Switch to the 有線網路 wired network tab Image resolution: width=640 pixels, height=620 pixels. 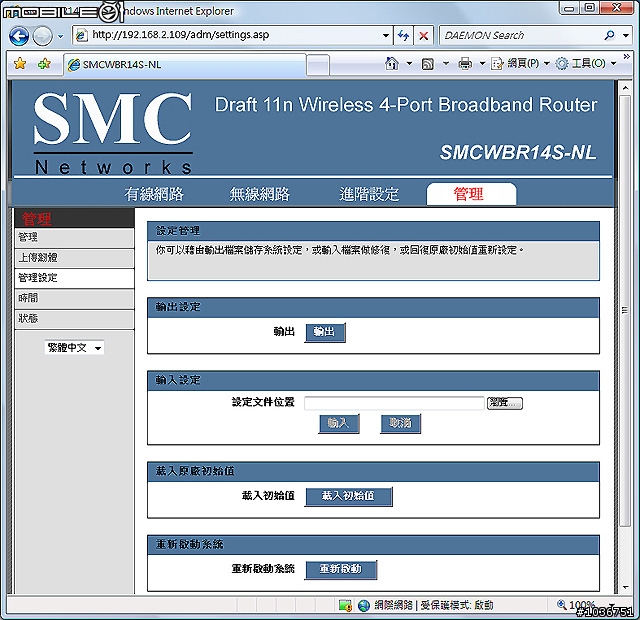pyautogui.click(x=154, y=194)
